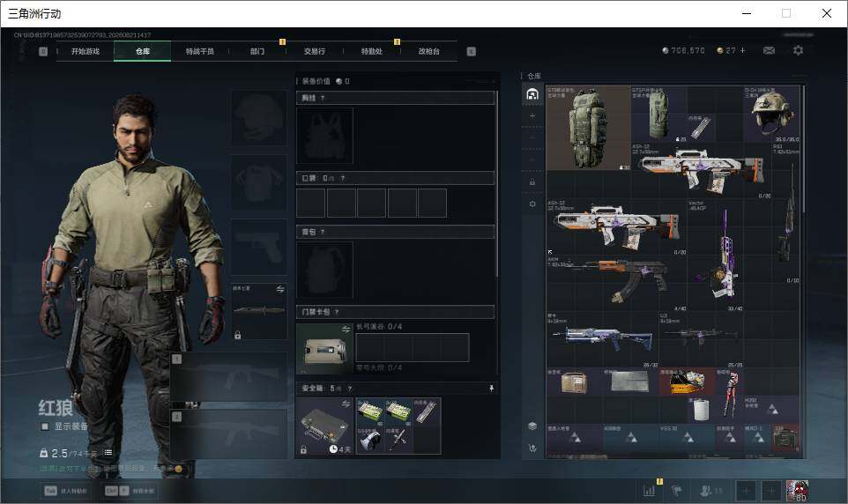Swap the melee knife with arrows icon
Image resolution: width=848 pixels, height=504 pixels.
click(x=280, y=289)
